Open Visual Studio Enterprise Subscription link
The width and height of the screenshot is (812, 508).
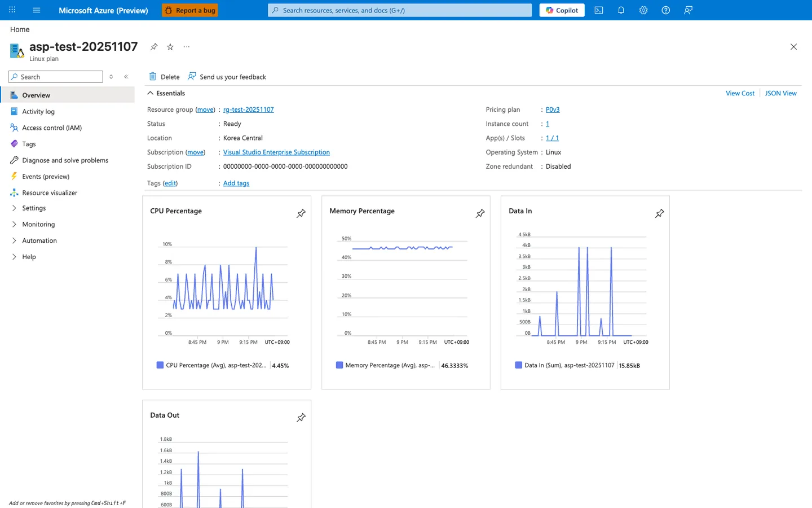pyautogui.click(x=276, y=152)
